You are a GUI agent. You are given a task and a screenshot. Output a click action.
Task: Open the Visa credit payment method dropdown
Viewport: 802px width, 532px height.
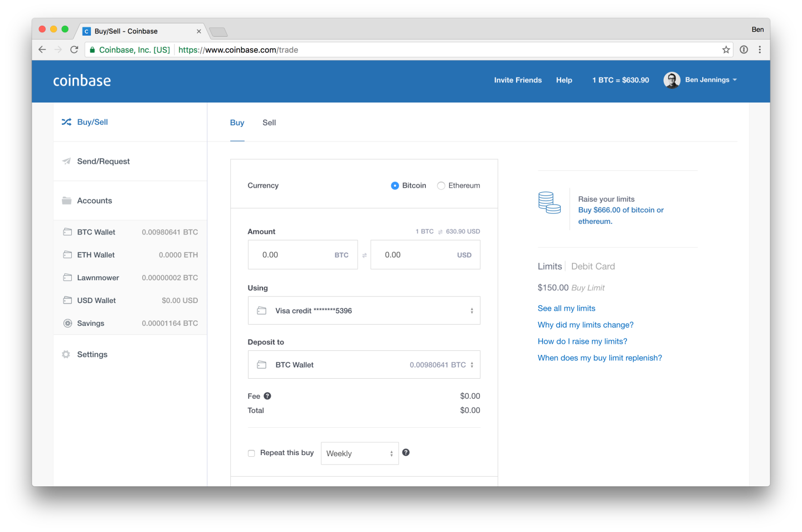(x=364, y=311)
